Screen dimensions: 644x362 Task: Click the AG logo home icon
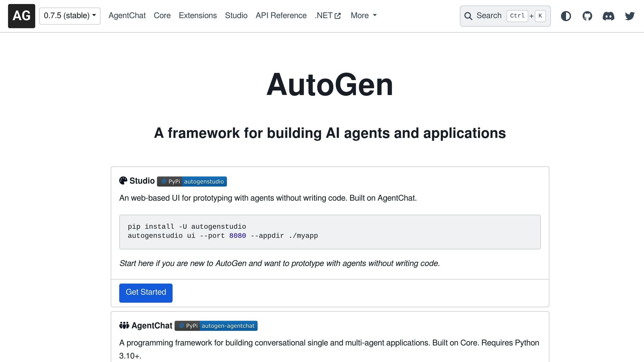pyautogui.click(x=21, y=16)
